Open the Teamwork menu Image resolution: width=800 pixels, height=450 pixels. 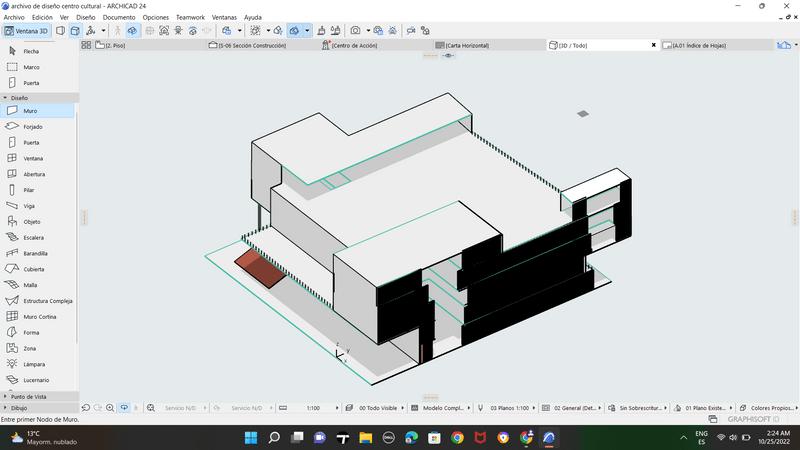tap(189, 17)
